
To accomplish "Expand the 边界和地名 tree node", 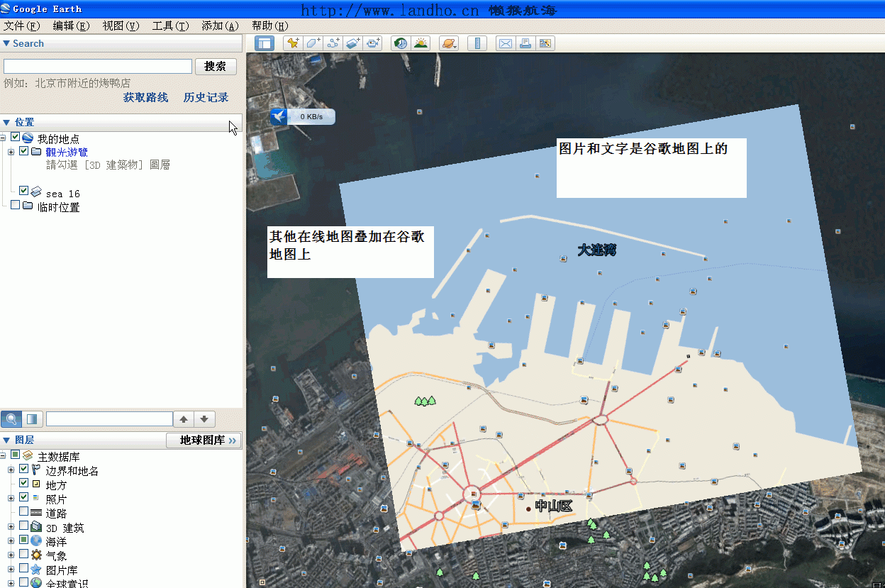I will [11, 470].
